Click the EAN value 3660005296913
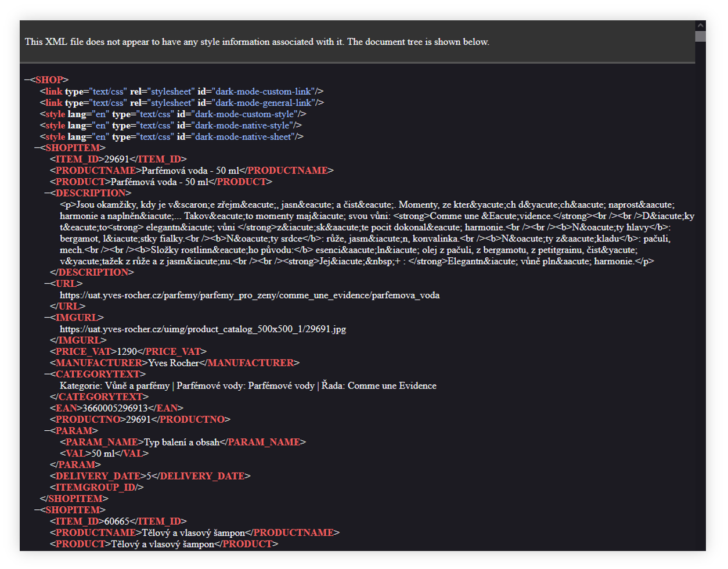728x569 pixels. [115, 408]
